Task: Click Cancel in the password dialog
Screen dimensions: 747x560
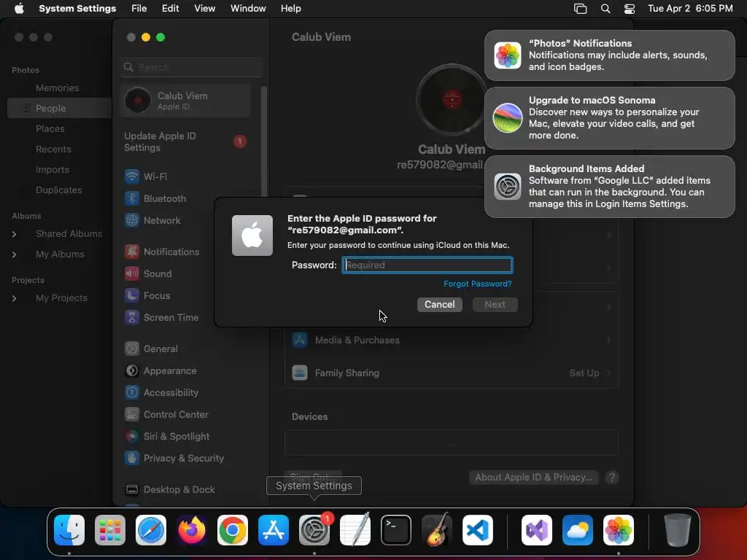Action: [439, 305]
